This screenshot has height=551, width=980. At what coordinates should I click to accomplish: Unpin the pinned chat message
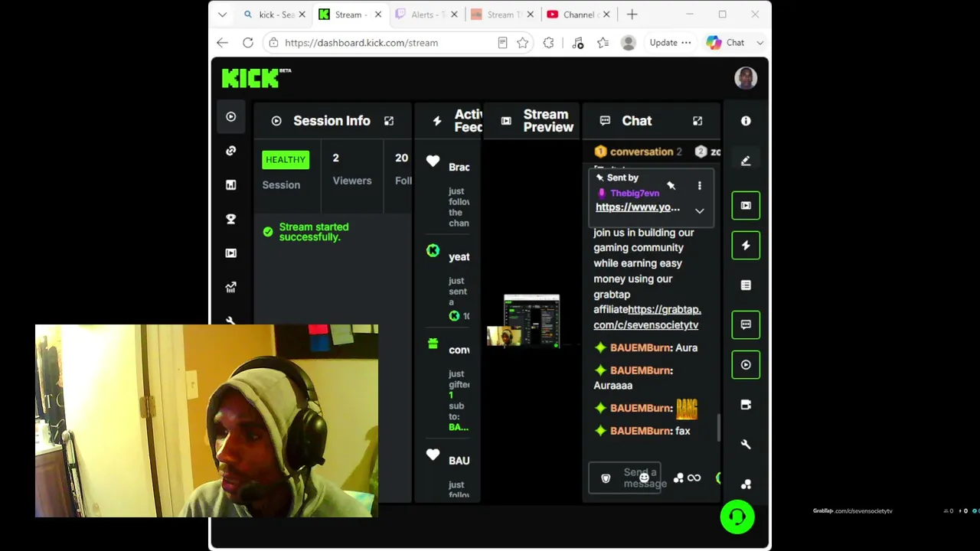pyautogui.click(x=671, y=185)
